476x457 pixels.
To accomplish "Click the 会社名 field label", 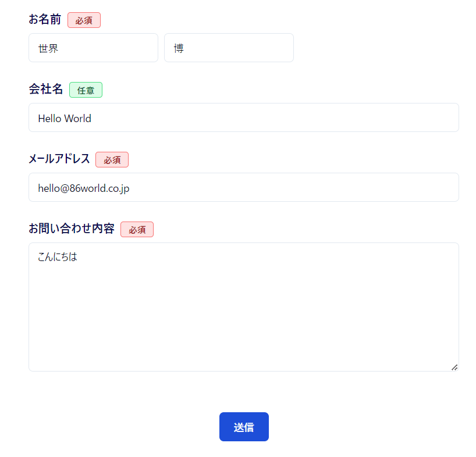I will point(46,89).
